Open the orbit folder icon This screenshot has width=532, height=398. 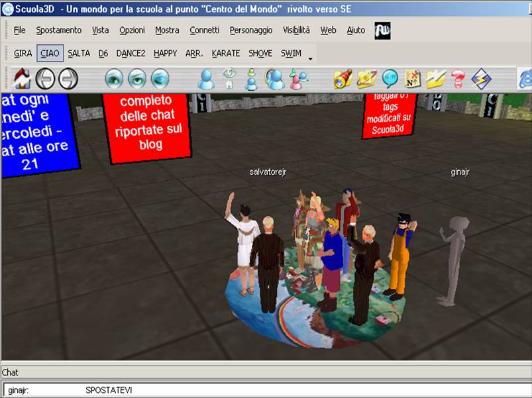(x=366, y=79)
